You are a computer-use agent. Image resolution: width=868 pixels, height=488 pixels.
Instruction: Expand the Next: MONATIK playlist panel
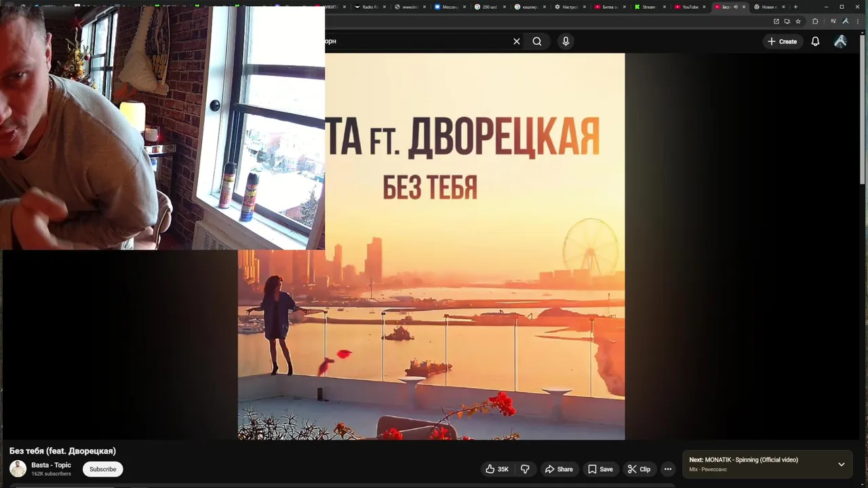tap(841, 464)
